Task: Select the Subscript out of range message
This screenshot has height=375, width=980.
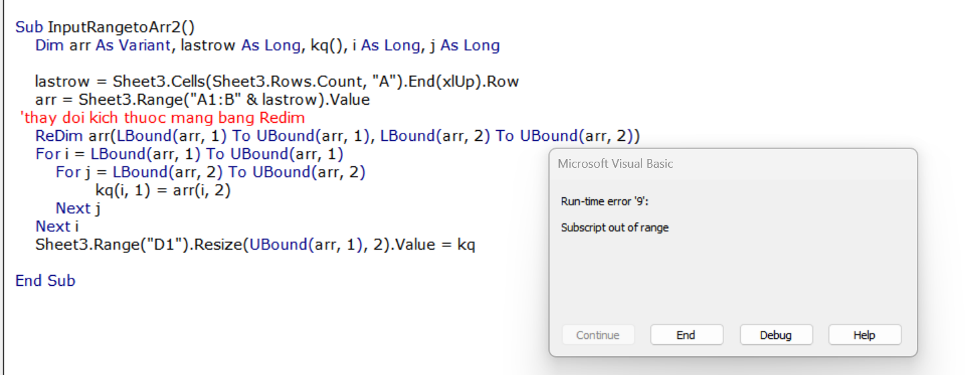Action: point(615,227)
